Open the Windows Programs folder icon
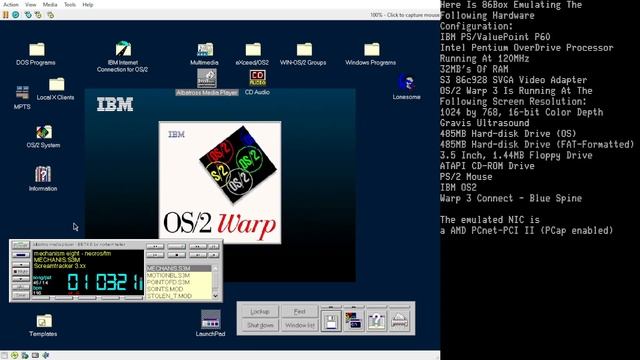The width and height of the screenshot is (640, 360). tap(371, 49)
